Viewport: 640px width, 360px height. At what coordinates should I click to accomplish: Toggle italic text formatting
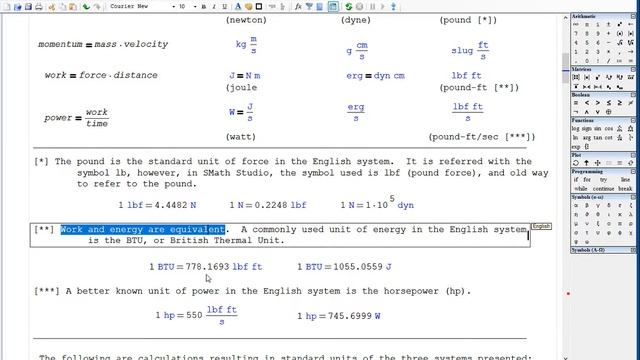click(214, 7)
